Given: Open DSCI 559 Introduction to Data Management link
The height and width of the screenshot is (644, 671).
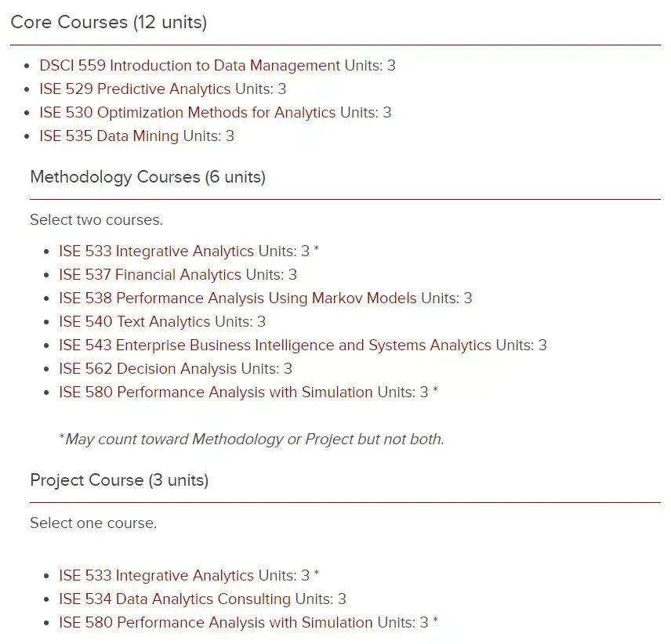Looking at the screenshot, I should click(190, 66).
